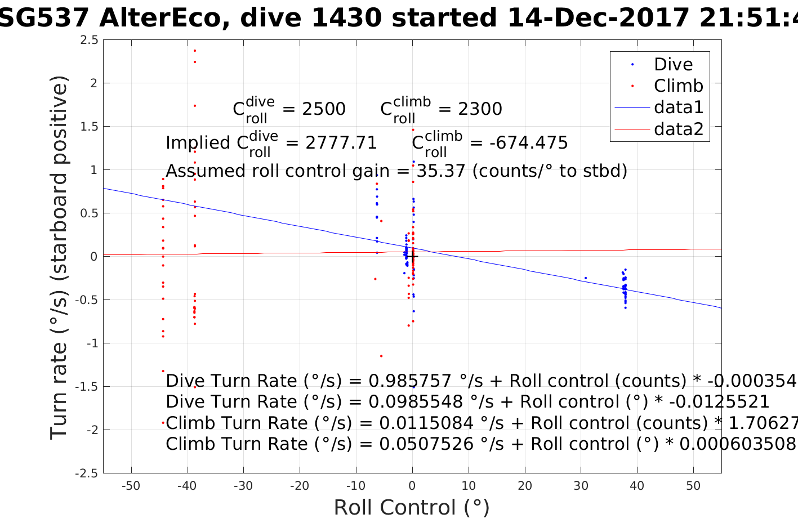This screenshot has width=798, height=532.
Task: Click the y-axis tick label 2.5
Action: [90, 40]
